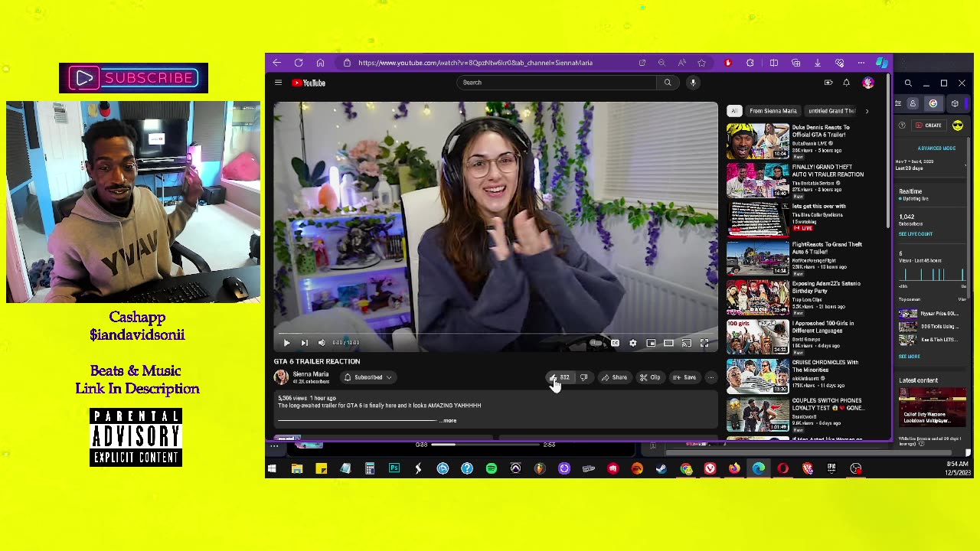Open Photoshop from the taskbar
The height and width of the screenshot is (551, 980).
[x=394, y=468]
